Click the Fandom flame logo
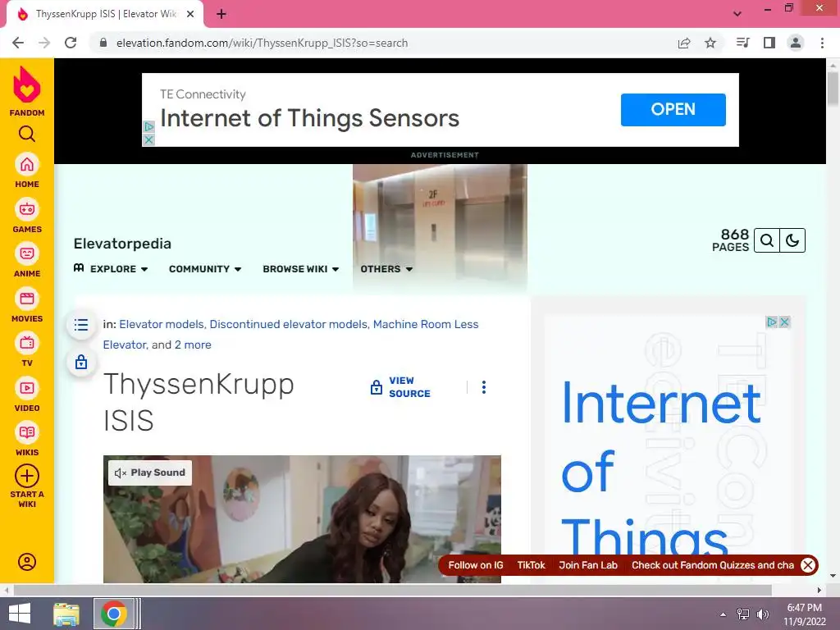Image resolution: width=840 pixels, height=630 pixels. (x=27, y=84)
